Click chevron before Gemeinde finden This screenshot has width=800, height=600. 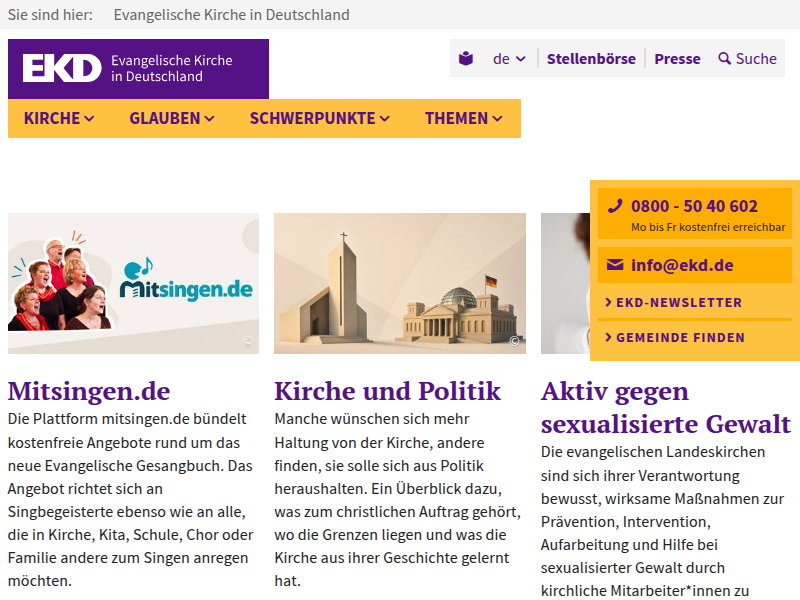tap(608, 337)
